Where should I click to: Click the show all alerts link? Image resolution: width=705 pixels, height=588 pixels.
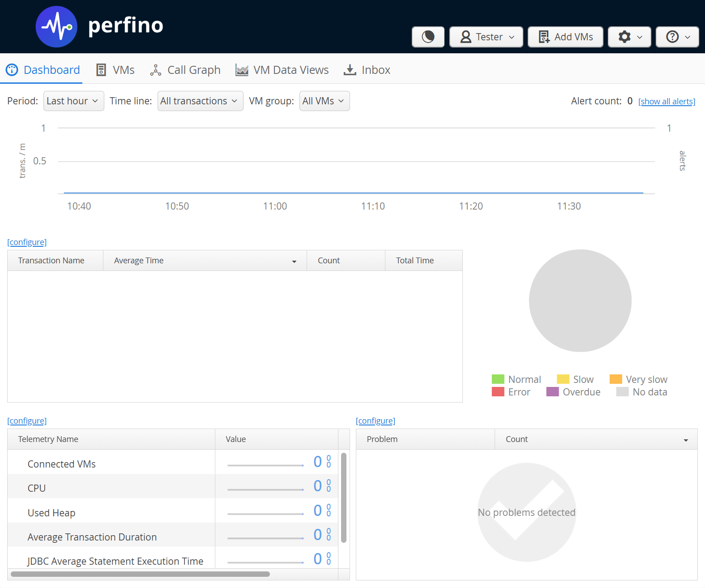click(667, 102)
